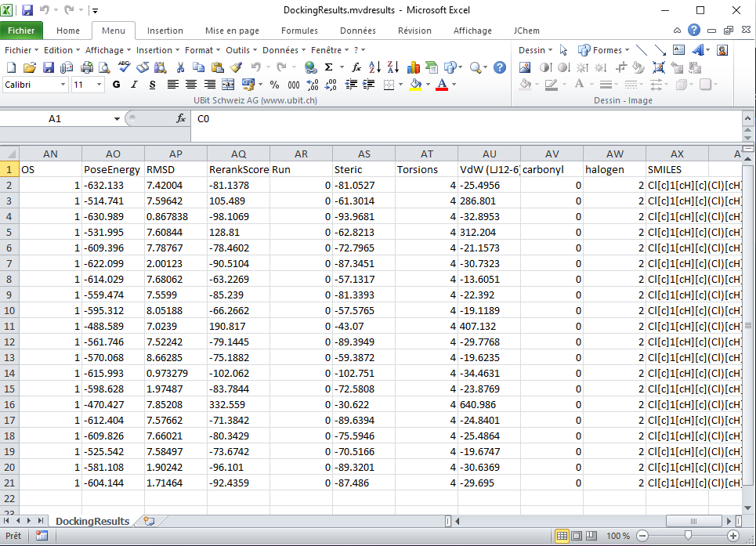Image resolution: width=756 pixels, height=546 pixels.
Task: Select the DockingResults sheet tab
Action: [92, 522]
